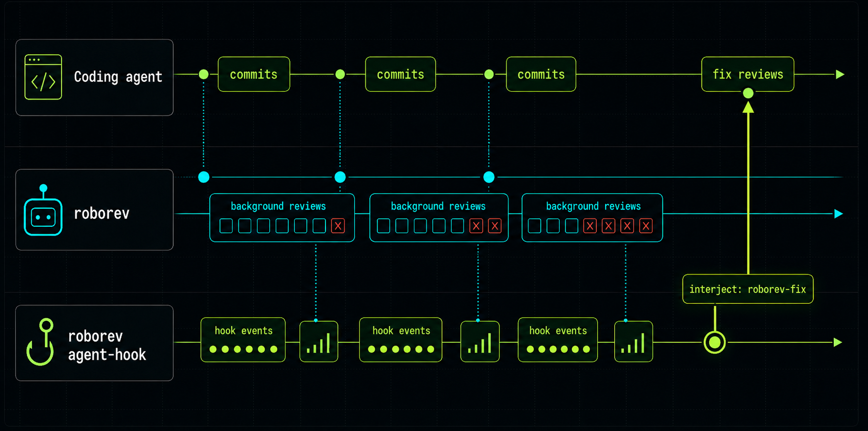Screen dimensions: 868x431
Task: Click the Coding agent label text
Action: 118,77
